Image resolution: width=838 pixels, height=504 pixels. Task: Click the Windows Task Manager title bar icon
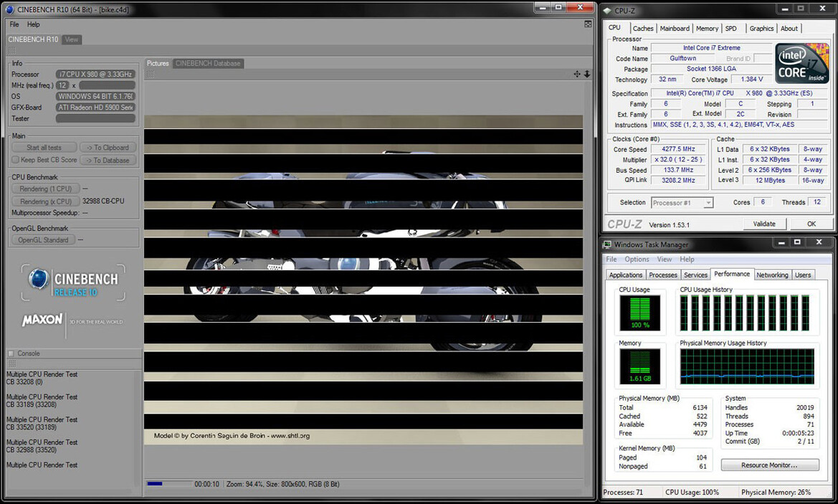607,244
